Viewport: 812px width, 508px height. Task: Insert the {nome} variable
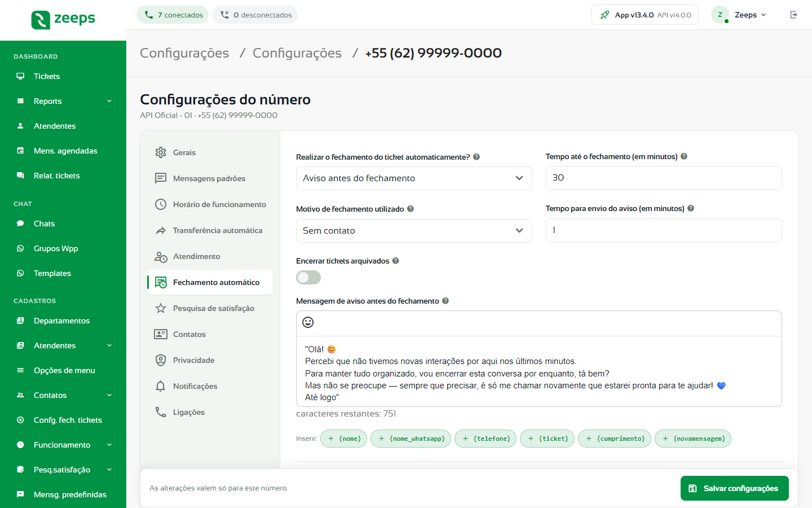pyautogui.click(x=344, y=439)
